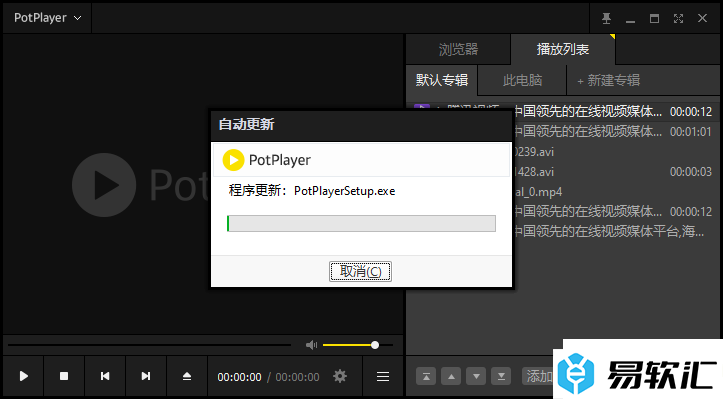Move playlist item down

point(476,376)
